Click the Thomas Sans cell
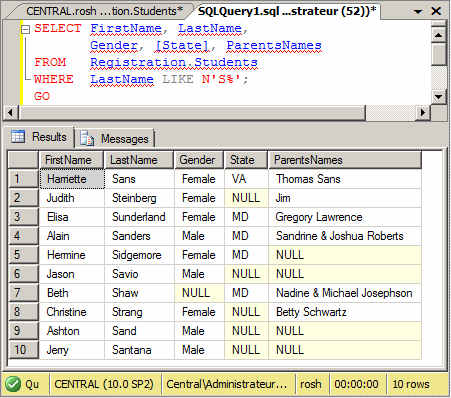Viewport: 451px width, 398px height. 345,179
